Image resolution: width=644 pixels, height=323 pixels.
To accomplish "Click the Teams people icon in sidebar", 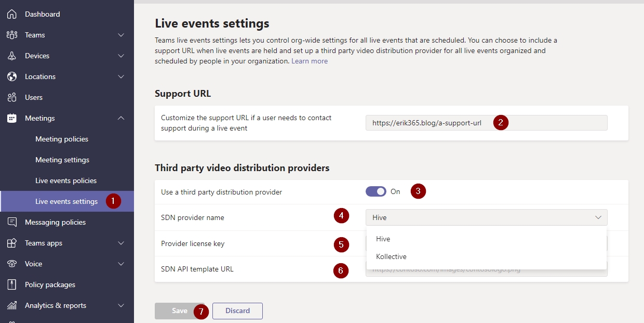I will pyautogui.click(x=11, y=35).
